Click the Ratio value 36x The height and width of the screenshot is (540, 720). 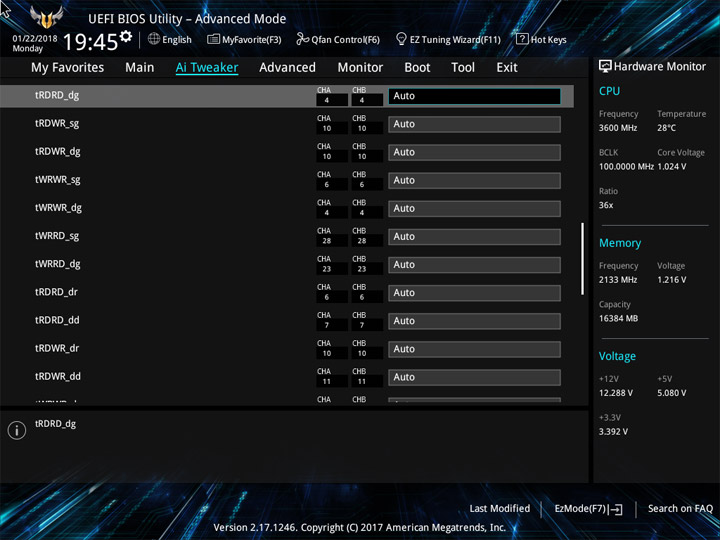[606, 205]
